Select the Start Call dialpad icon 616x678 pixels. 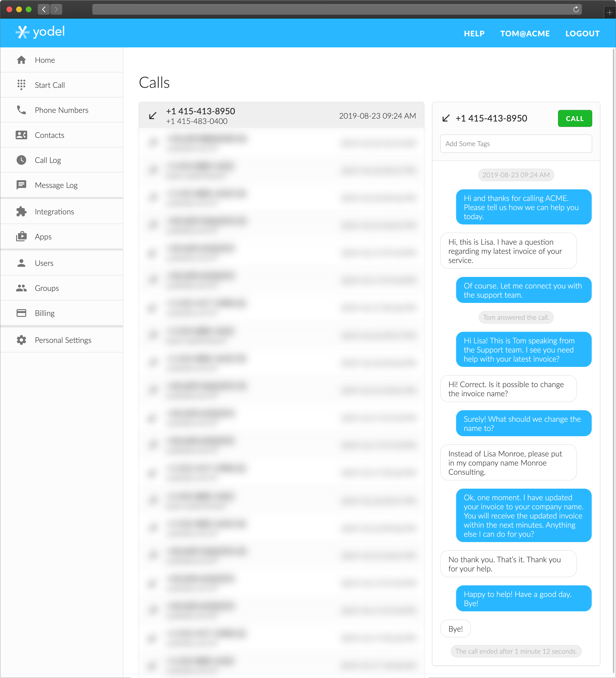point(21,85)
